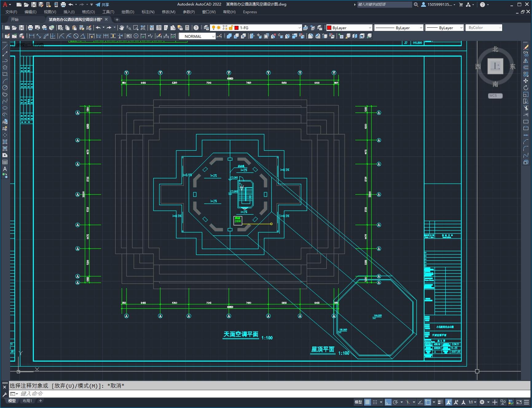Click Diameter dimension tool icon

[76, 36]
